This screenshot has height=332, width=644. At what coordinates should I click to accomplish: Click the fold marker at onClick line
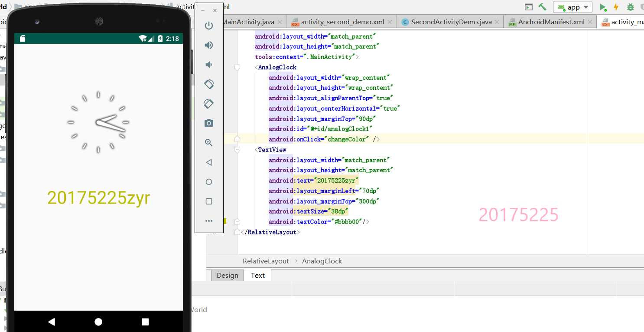point(237,139)
